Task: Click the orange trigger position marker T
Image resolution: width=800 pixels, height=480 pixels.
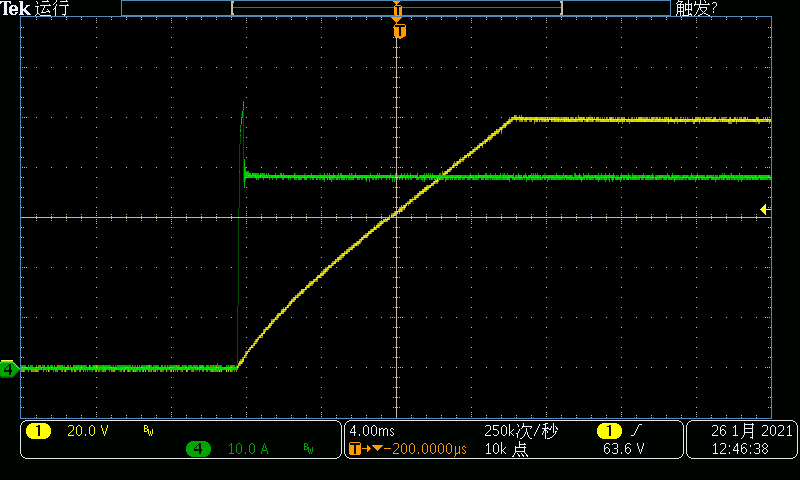Action: (x=399, y=32)
